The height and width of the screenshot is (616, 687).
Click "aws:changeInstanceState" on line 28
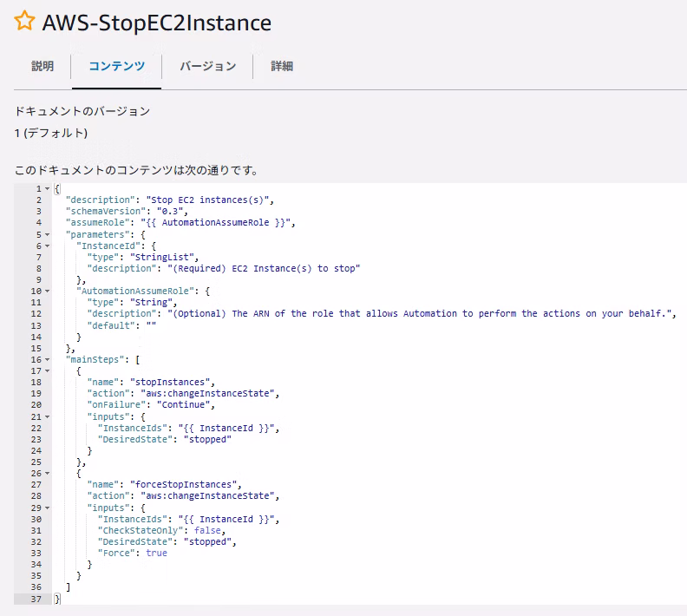point(207,496)
